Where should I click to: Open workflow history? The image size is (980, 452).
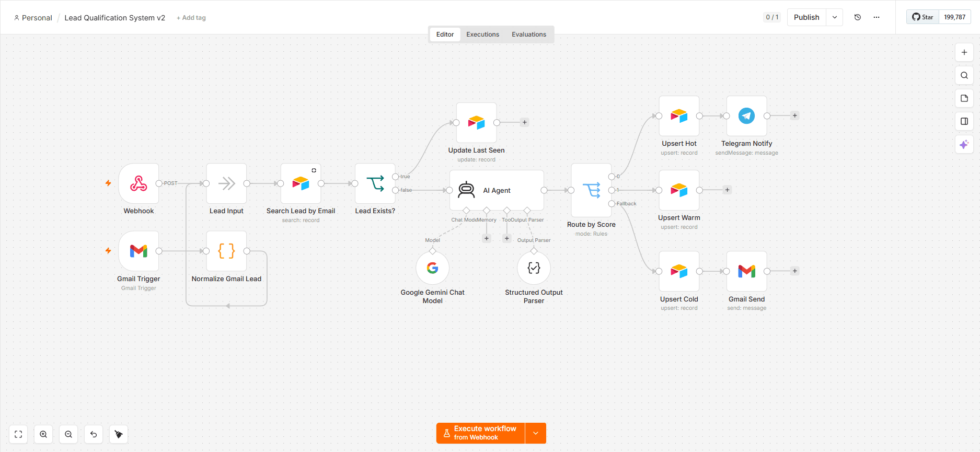858,17
